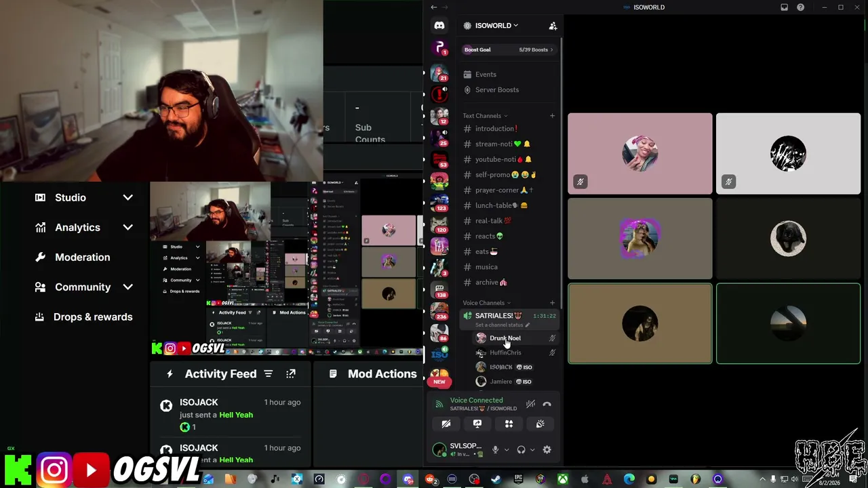Open headphone output options arrow
The image size is (868, 488).
coord(532,450)
